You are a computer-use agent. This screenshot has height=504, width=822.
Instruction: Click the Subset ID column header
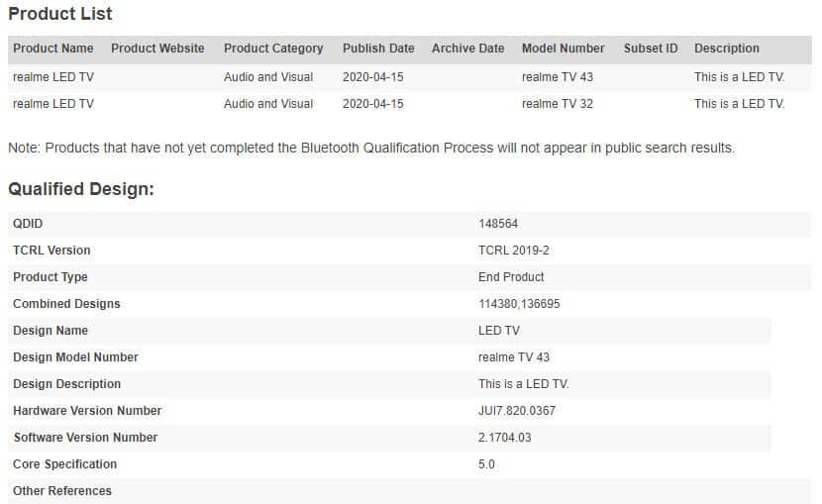click(650, 49)
